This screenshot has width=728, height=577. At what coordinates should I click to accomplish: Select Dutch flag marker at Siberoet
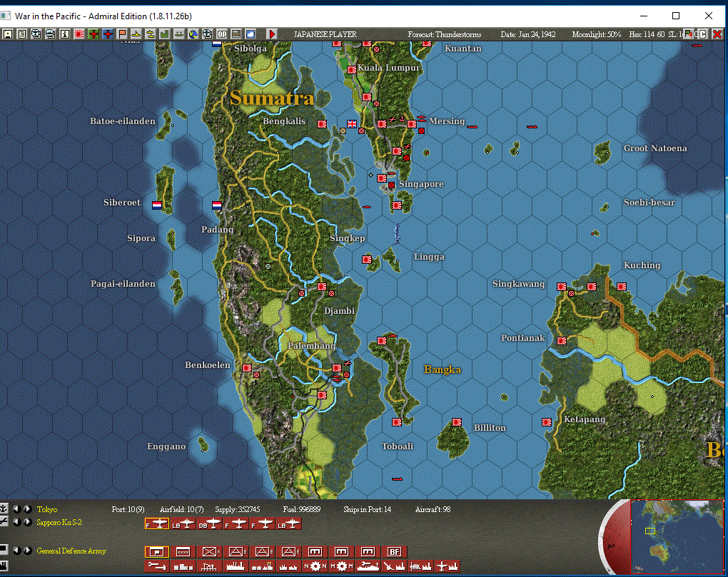click(157, 205)
